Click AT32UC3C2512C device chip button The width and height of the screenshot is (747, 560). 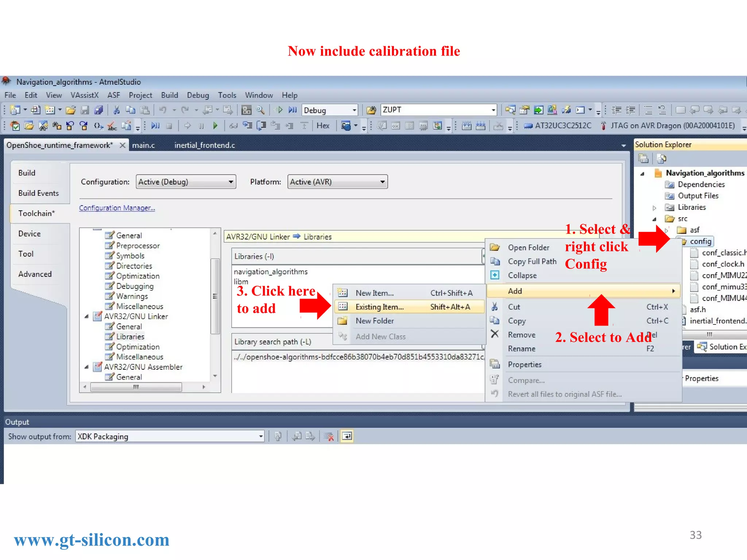tap(557, 126)
